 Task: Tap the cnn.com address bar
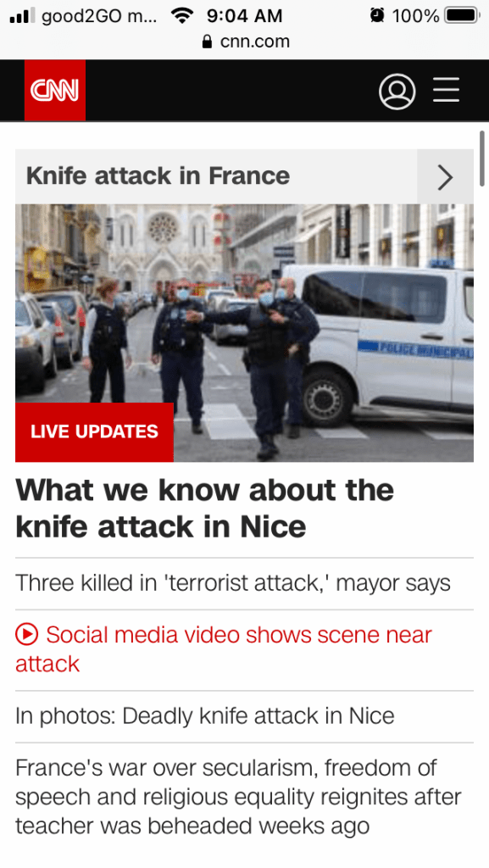click(246, 42)
